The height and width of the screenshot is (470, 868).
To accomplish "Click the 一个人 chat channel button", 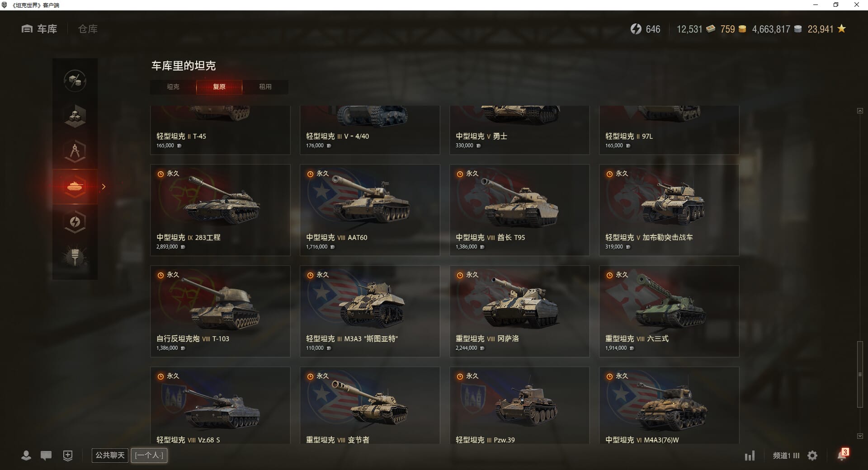I will tap(149, 455).
